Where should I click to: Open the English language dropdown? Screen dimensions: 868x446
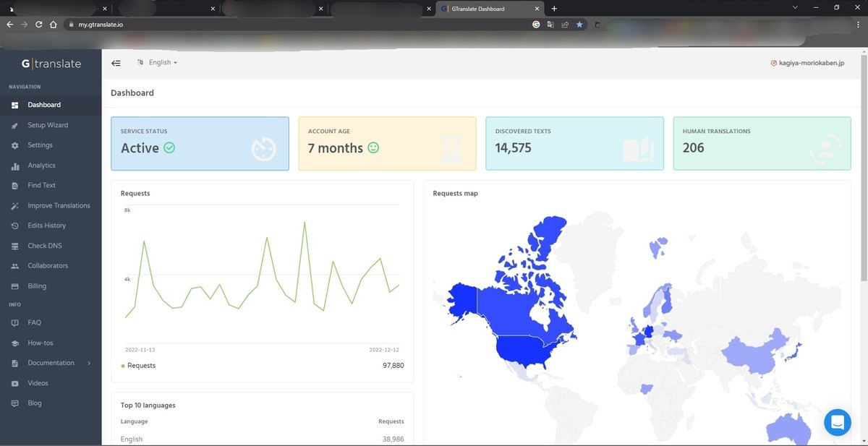coord(157,63)
